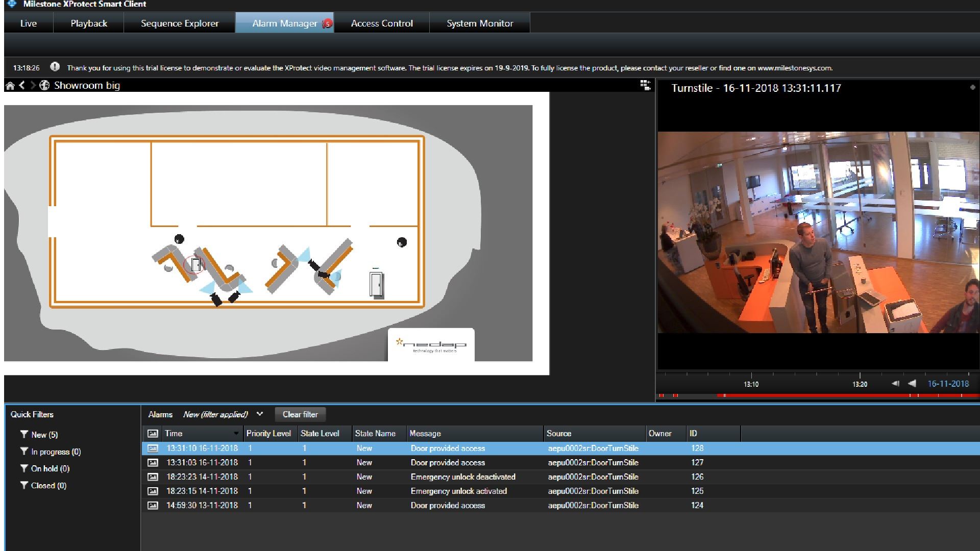
Task: Open the Alarm Manager tab
Action: pos(284,23)
